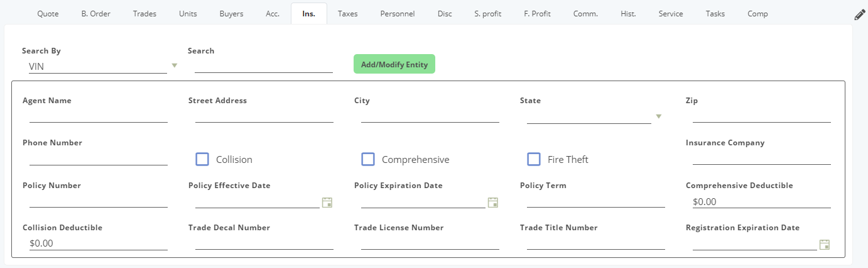
Task: Open the B. Order tab
Action: [x=96, y=14]
